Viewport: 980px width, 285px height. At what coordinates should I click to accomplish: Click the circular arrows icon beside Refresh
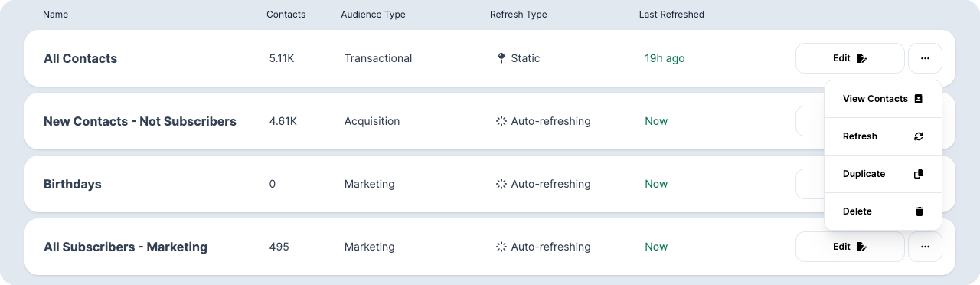point(918,136)
